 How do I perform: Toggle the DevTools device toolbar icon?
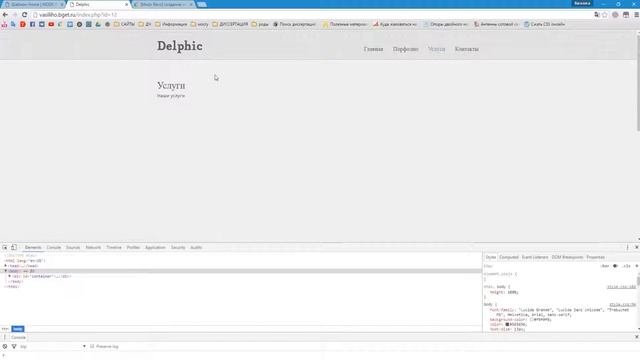point(13,247)
